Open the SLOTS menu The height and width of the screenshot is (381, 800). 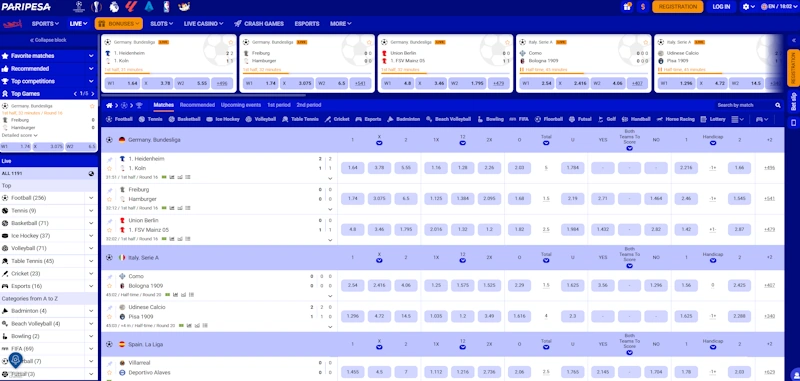[161, 23]
